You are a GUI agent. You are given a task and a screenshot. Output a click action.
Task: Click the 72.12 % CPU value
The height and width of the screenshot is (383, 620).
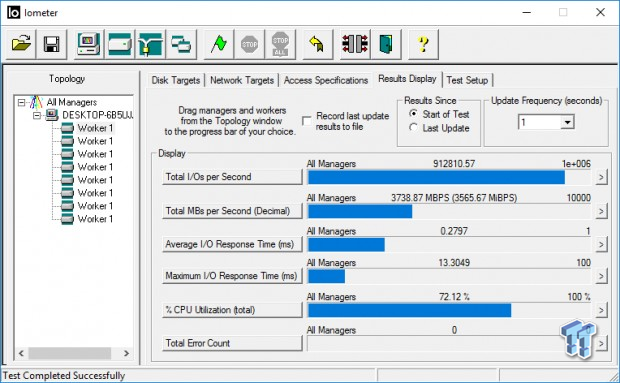click(454, 296)
